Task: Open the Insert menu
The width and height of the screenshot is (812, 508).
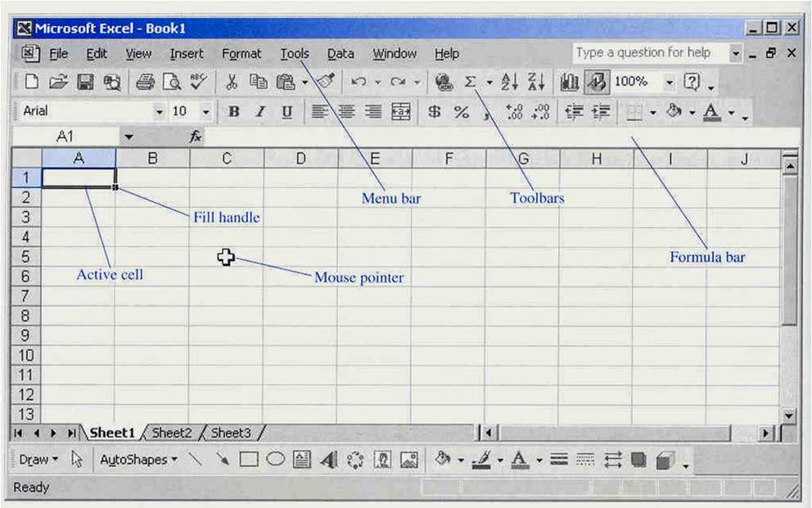Action: [187, 54]
